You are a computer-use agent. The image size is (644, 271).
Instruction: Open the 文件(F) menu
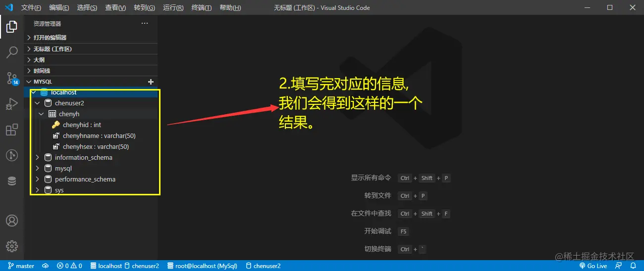click(31, 8)
